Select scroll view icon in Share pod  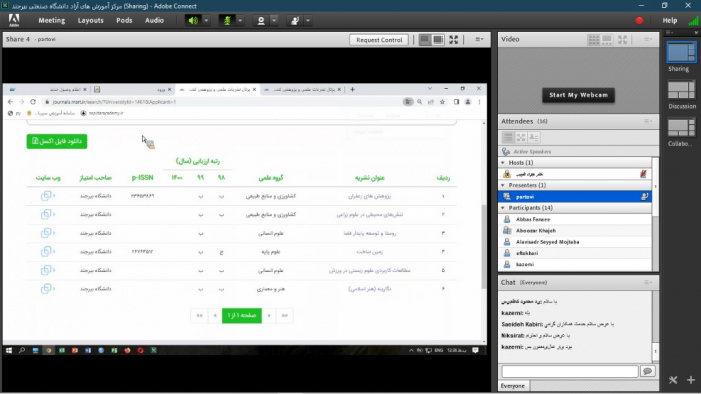click(x=438, y=40)
